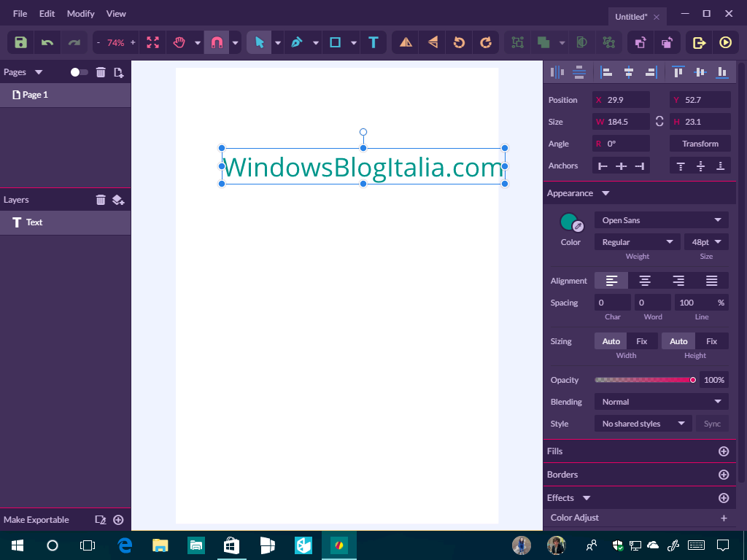Open the Normal blending dropdown
Image resolution: width=747 pixels, height=560 pixels.
pyautogui.click(x=661, y=402)
